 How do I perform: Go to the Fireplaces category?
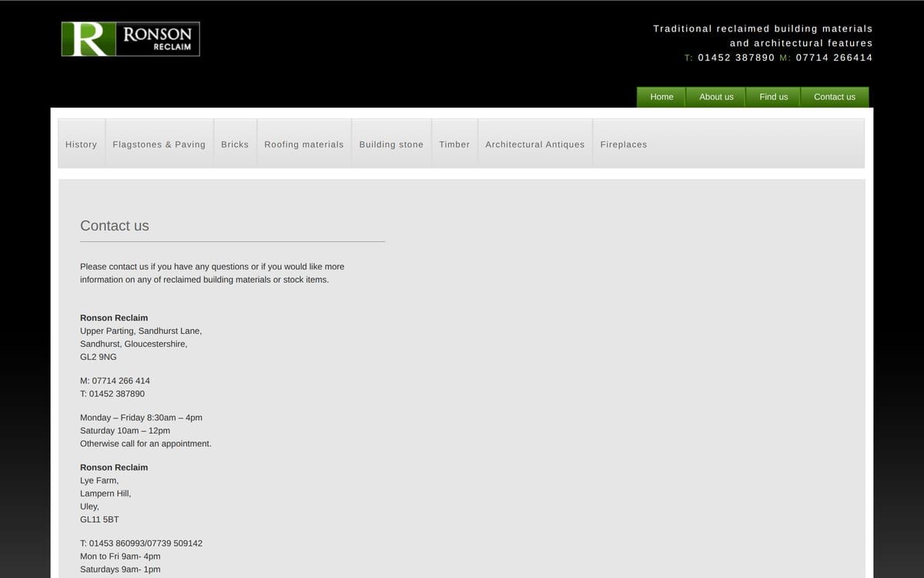pyautogui.click(x=624, y=144)
